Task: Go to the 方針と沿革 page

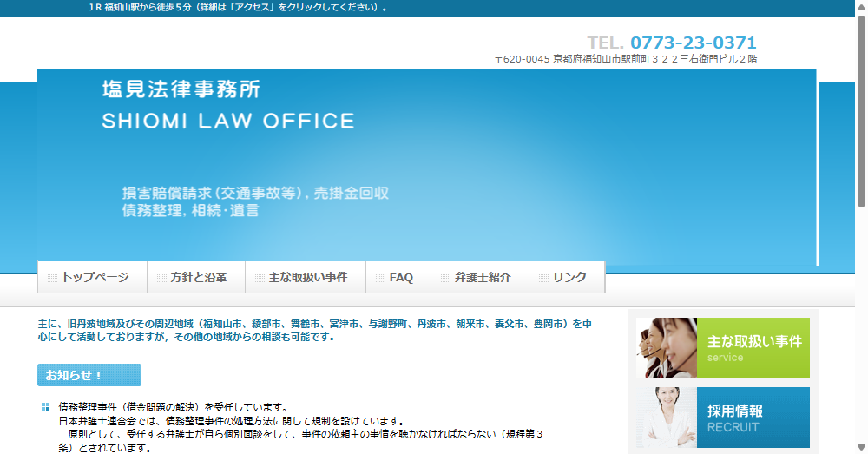Action: (198, 278)
